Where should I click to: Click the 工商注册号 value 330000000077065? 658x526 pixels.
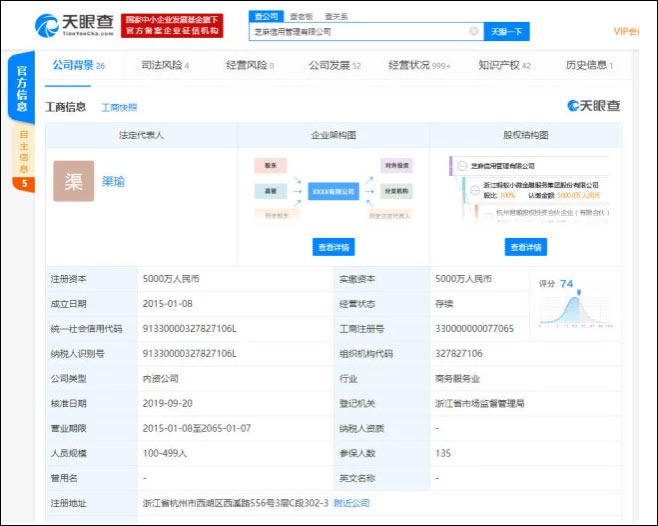tap(474, 328)
